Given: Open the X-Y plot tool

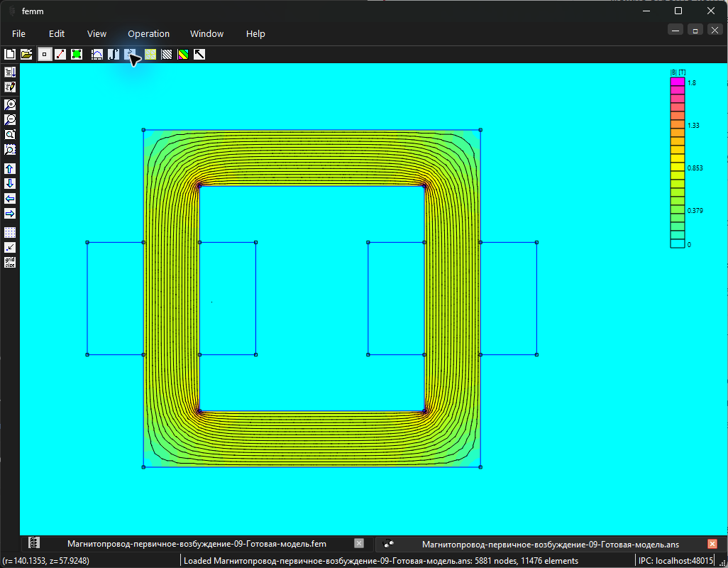Looking at the screenshot, I should (96, 55).
